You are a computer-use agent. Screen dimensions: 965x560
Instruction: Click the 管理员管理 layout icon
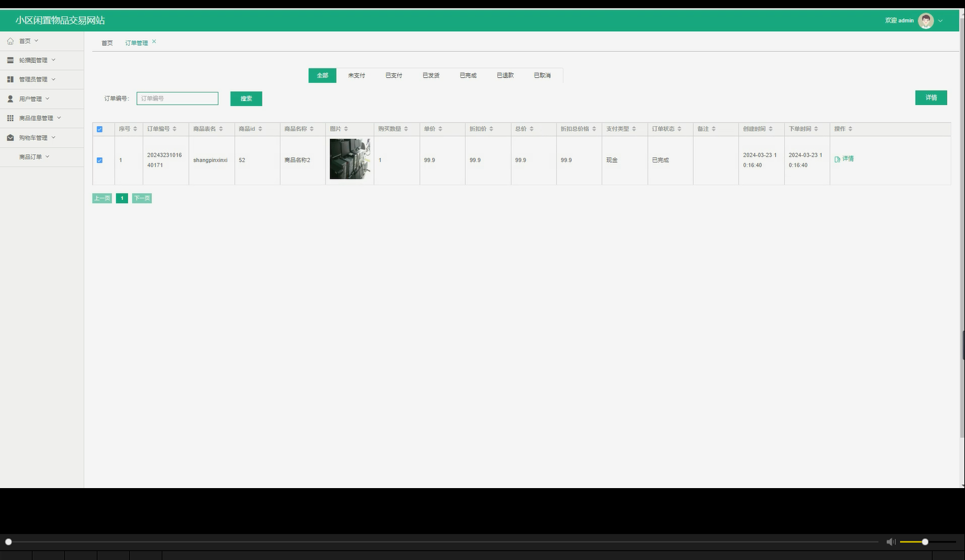(x=10, y=80)
